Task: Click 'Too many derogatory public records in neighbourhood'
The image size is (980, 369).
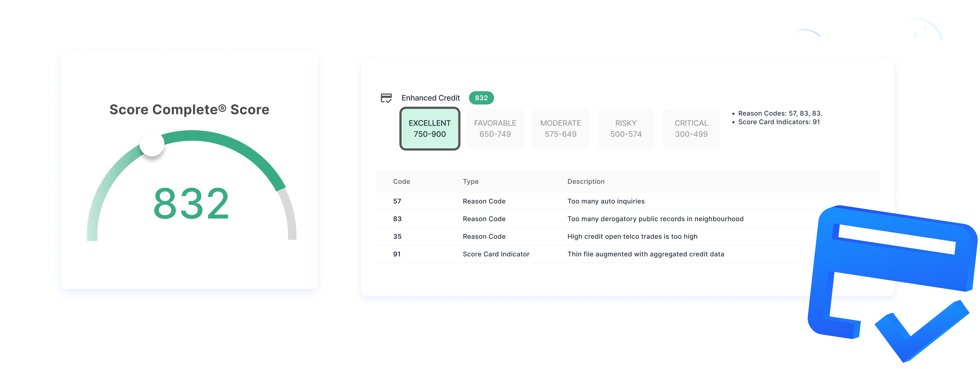Action: tap(655, 219)
